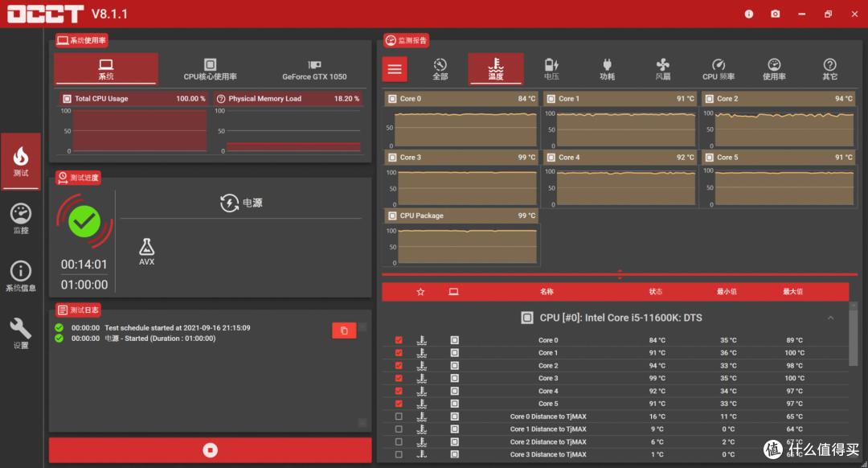
Task: Open the 监控 monitoring sidebar section
Action: tap(20, 218)
